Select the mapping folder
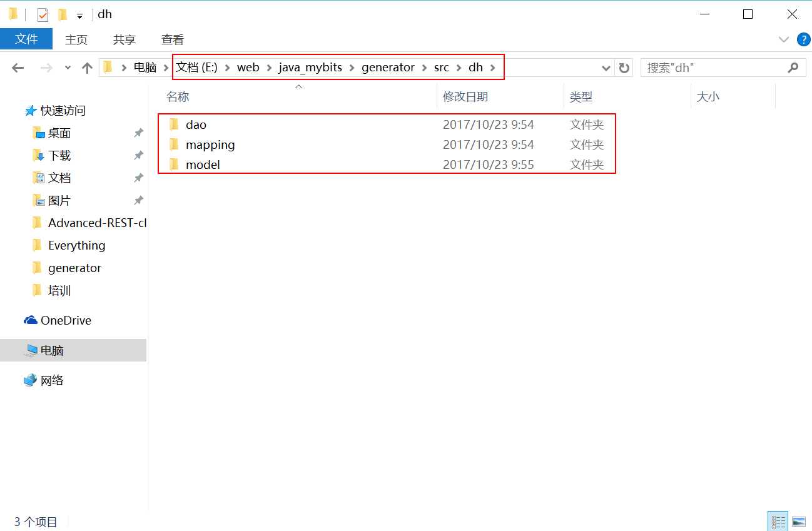812x531 pixels. 210,144
